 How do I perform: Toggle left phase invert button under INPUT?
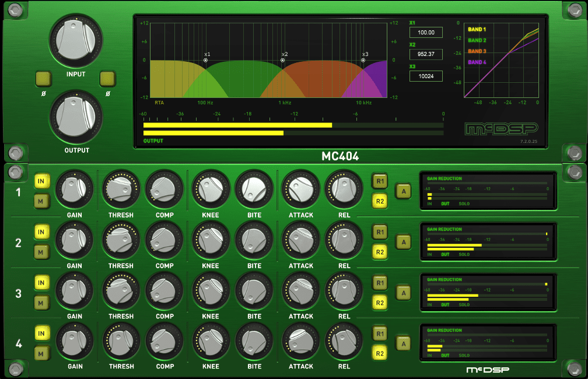point(44,79)
